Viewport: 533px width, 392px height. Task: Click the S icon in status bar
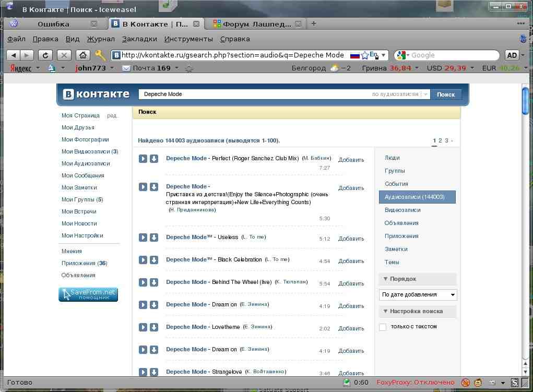click(515, 383)
